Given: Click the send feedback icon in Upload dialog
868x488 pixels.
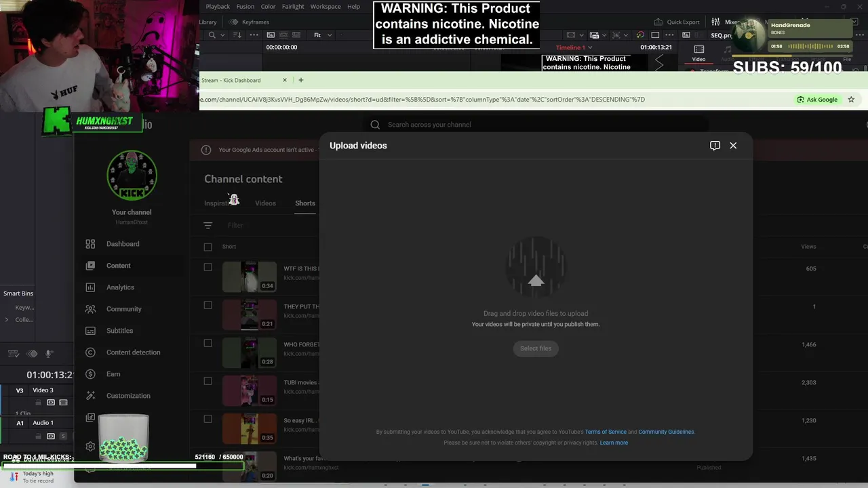Looking at the screenshot, I should click(715, 146).
